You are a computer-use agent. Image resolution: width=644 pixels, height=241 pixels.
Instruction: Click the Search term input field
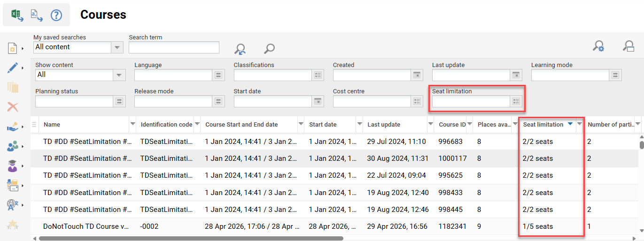pos(174,47)
